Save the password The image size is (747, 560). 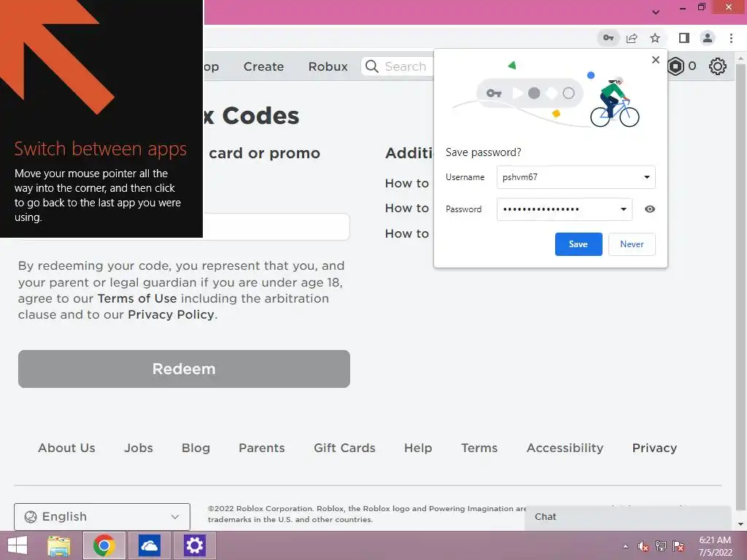[x=578, y=244]
